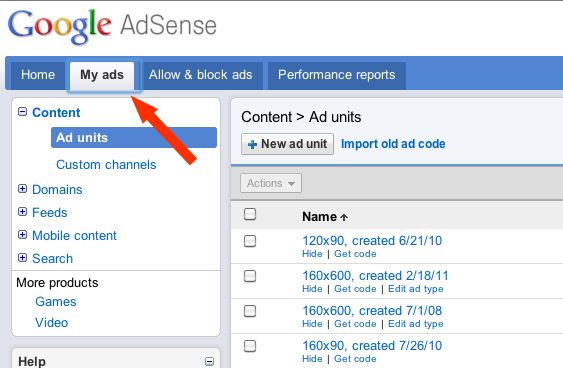
Task: Hide the 120x90 6/21/10 ad unit
Action: point(312,254)
